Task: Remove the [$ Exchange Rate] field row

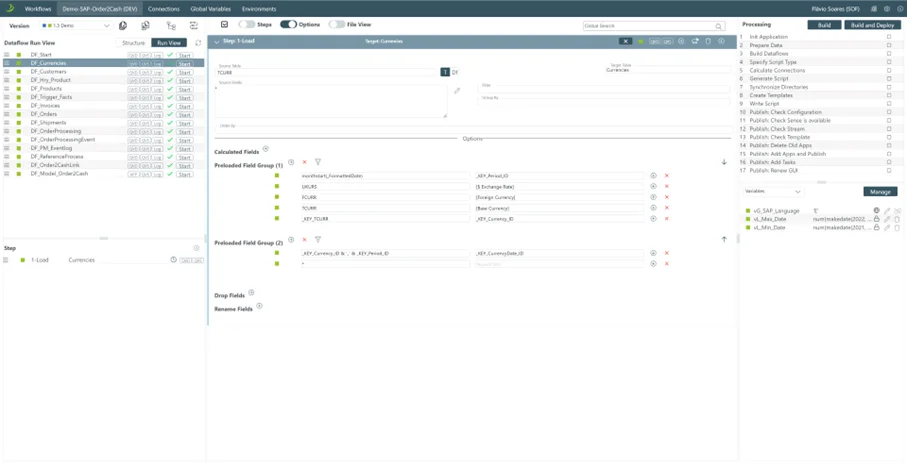Action: tap(667, 187)
